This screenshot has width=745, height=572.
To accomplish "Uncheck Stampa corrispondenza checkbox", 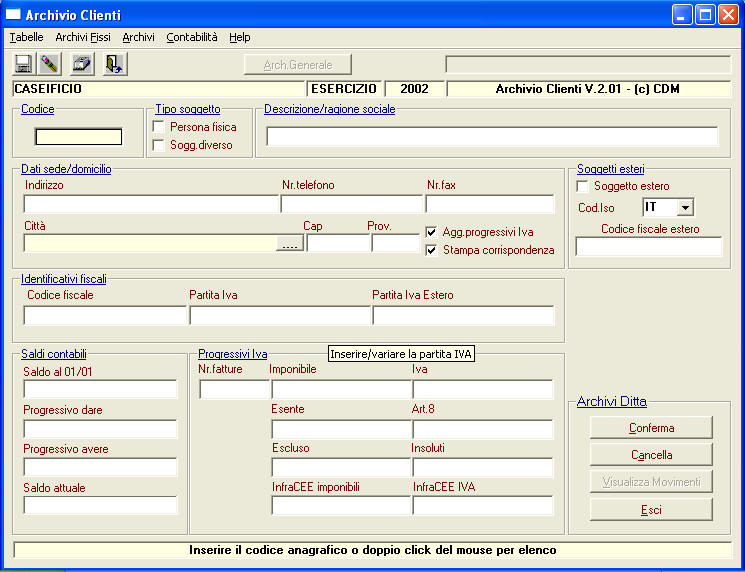I will click(431, 250).
